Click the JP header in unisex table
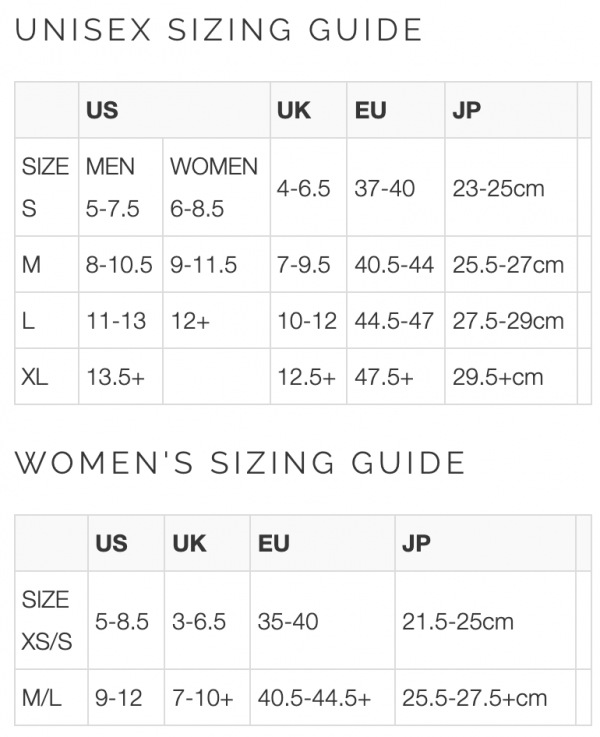Viewport: 600px width, 737px height. coord(466,110)
